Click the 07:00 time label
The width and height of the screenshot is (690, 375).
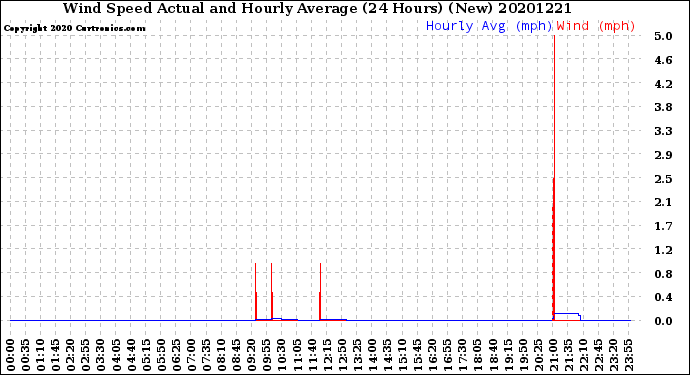(192, 355)
